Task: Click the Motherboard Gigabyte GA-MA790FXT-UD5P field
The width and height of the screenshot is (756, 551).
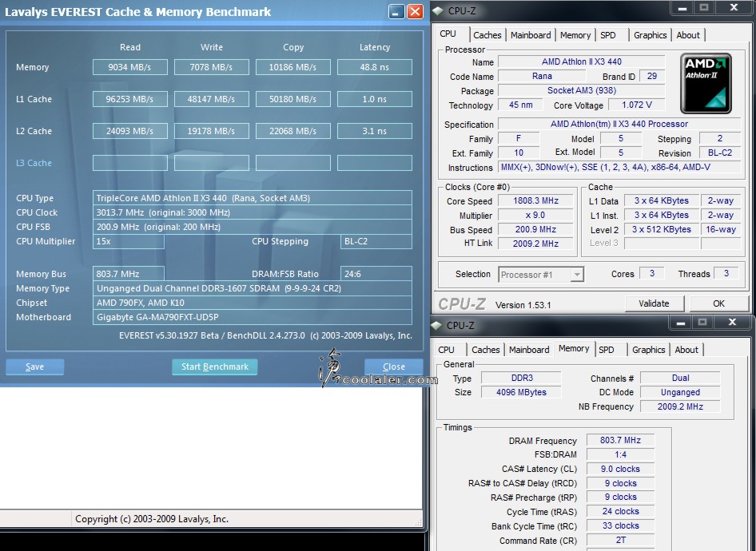Action: click(x=253, y=317)
